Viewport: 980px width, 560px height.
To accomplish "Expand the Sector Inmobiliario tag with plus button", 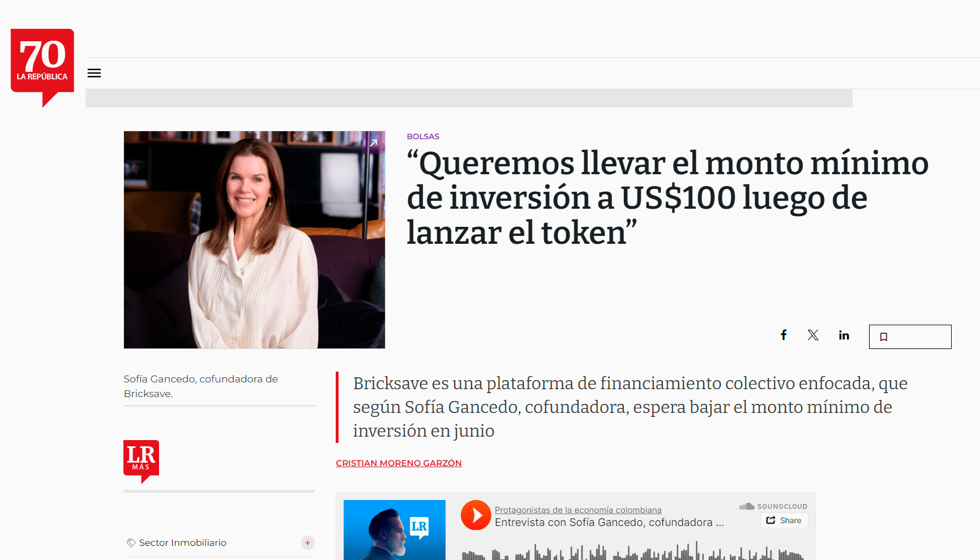I will [307, 542].
